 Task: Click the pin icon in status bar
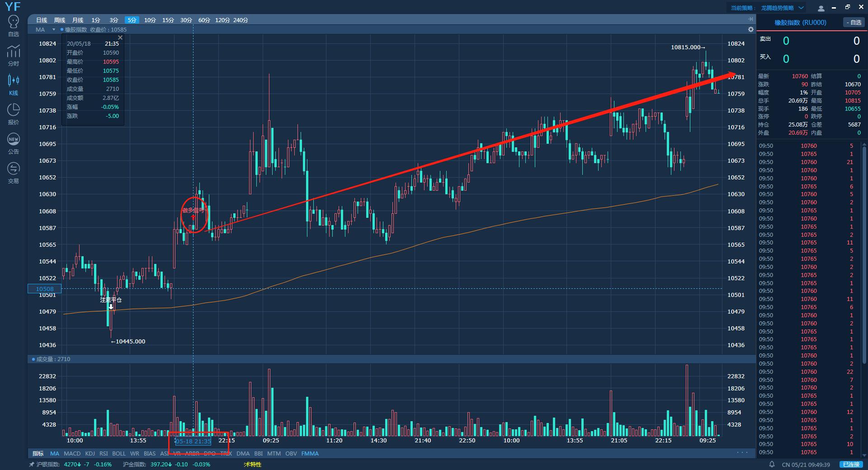32,465
